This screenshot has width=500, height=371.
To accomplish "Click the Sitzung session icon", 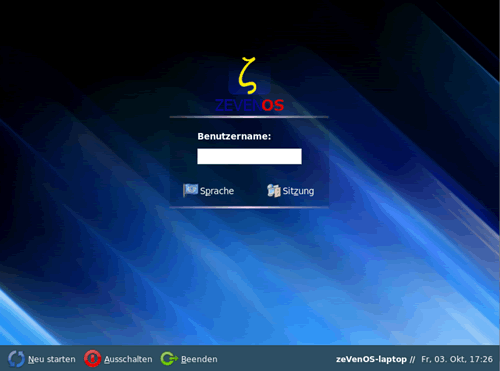I will 274,191.
